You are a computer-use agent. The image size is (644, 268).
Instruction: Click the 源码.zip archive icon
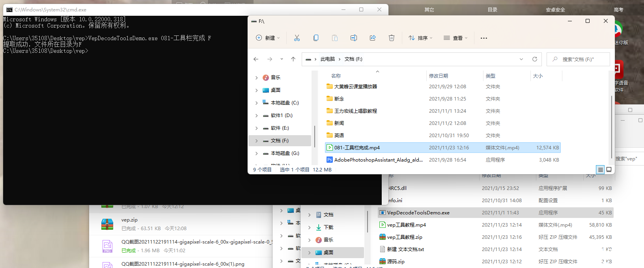[382, 261]
